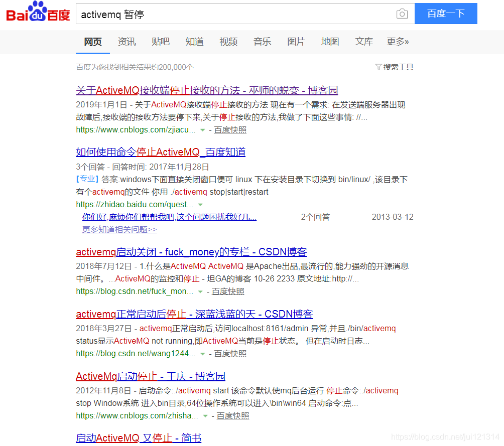The height and width of the screenshot is (446, 504).
Task: Click the 百度一下 search button
Action: 445,14
